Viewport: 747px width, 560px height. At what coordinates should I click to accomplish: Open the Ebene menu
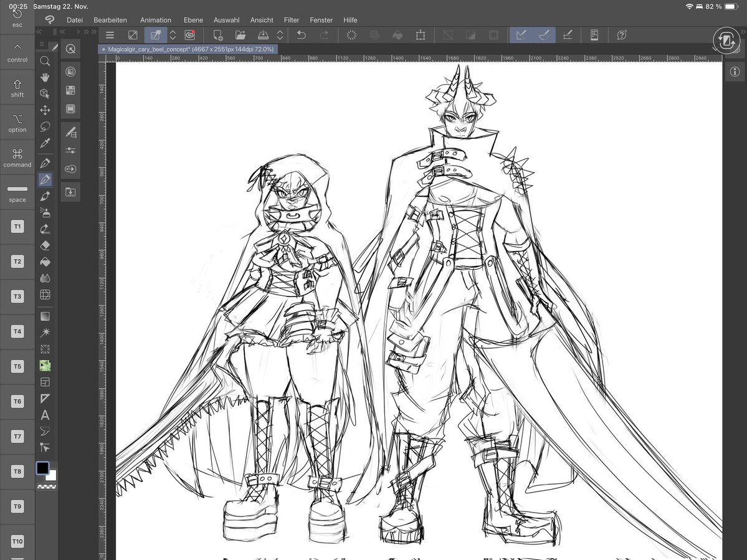[193, 20]
